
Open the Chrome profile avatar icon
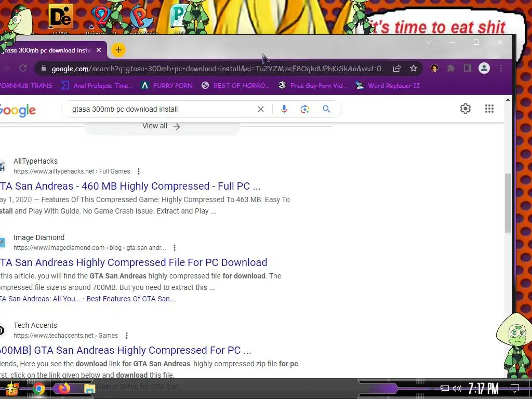pos(484,68)
